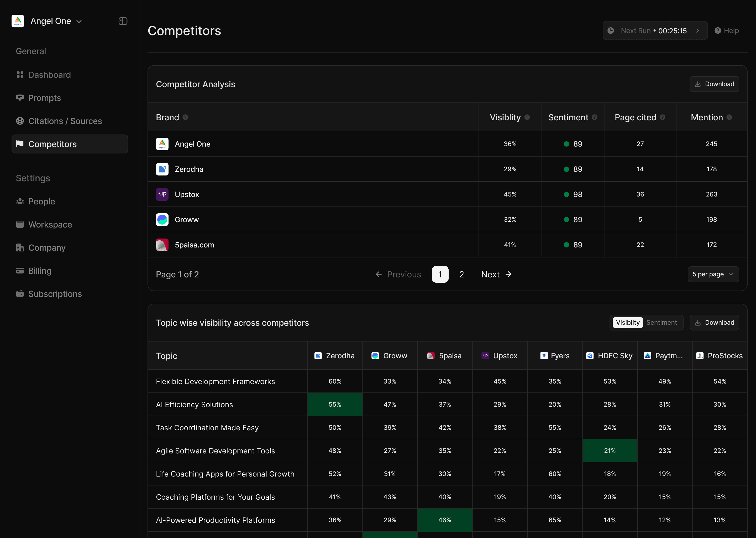Screen dimensions: 756x538
Task: Switch to Sentiment toggle view
Action: [x=661, y=322]
